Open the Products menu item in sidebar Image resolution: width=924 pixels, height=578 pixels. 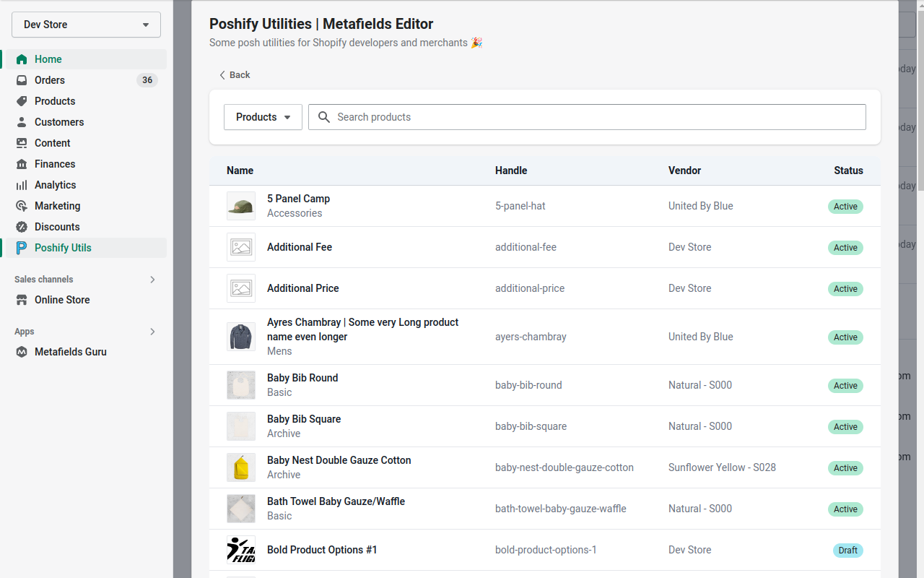point(85,101)
